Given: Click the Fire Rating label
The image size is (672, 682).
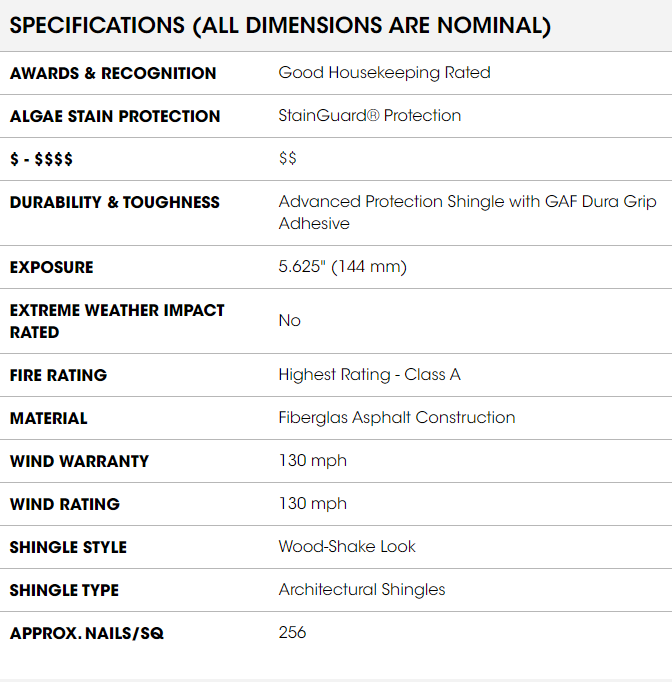Looking at the screenshot, I should click(58, 375).
